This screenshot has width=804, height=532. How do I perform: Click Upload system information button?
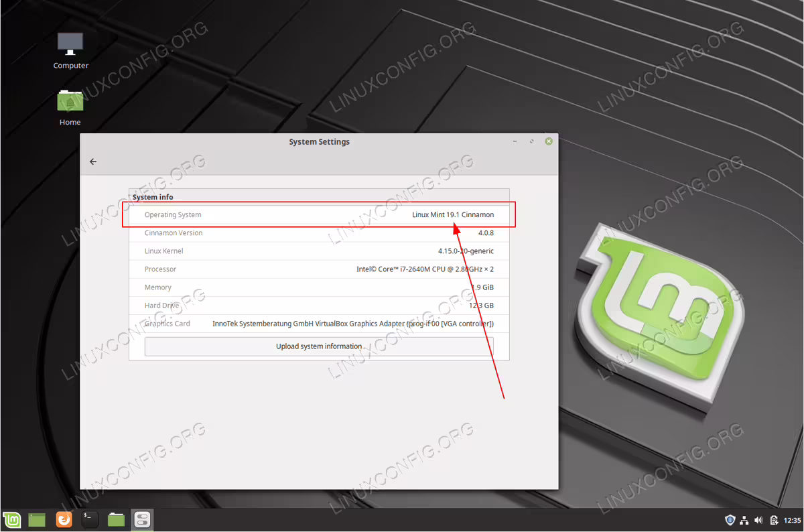pos(319,346)
